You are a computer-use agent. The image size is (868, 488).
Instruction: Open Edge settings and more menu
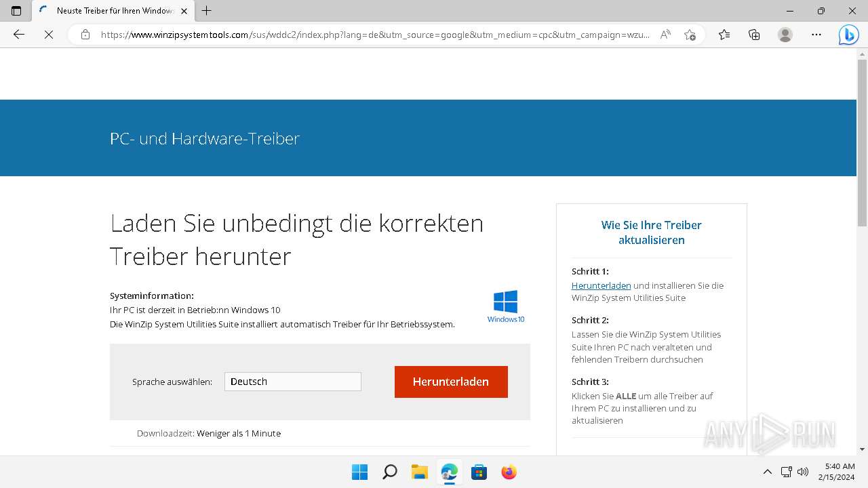(816, 35)
